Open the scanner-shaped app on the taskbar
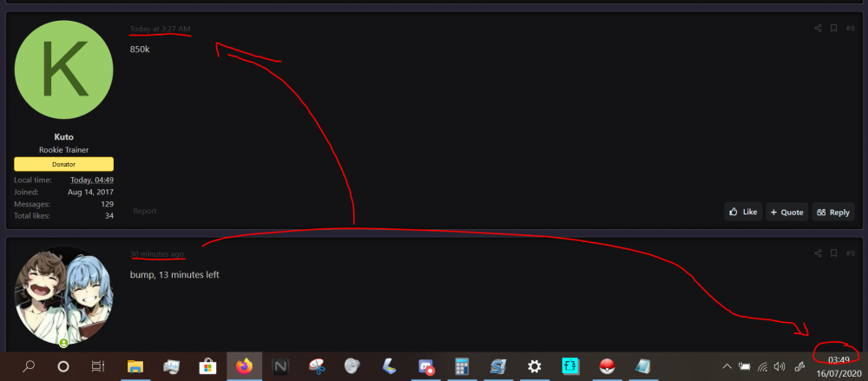 click(389, 366)
